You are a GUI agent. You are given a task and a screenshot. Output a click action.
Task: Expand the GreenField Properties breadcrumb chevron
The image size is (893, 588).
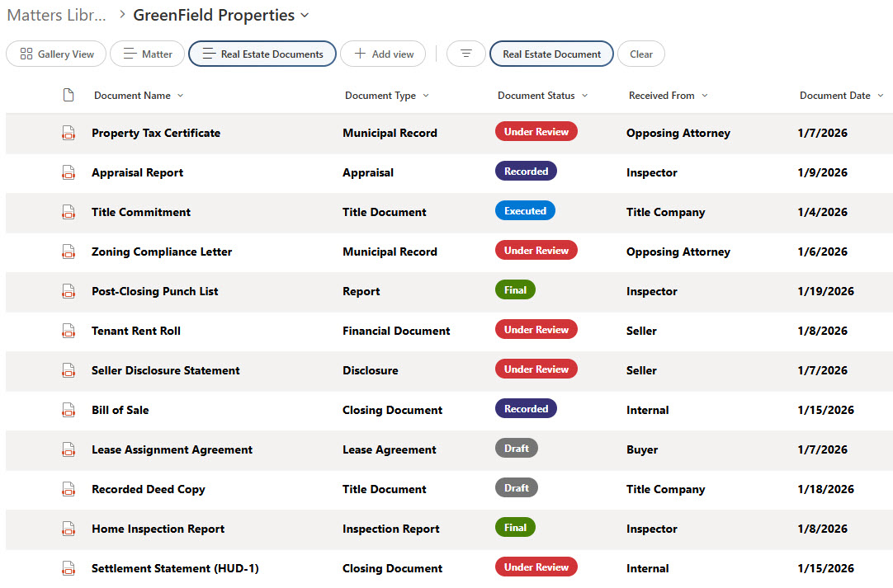pos(304,15)
